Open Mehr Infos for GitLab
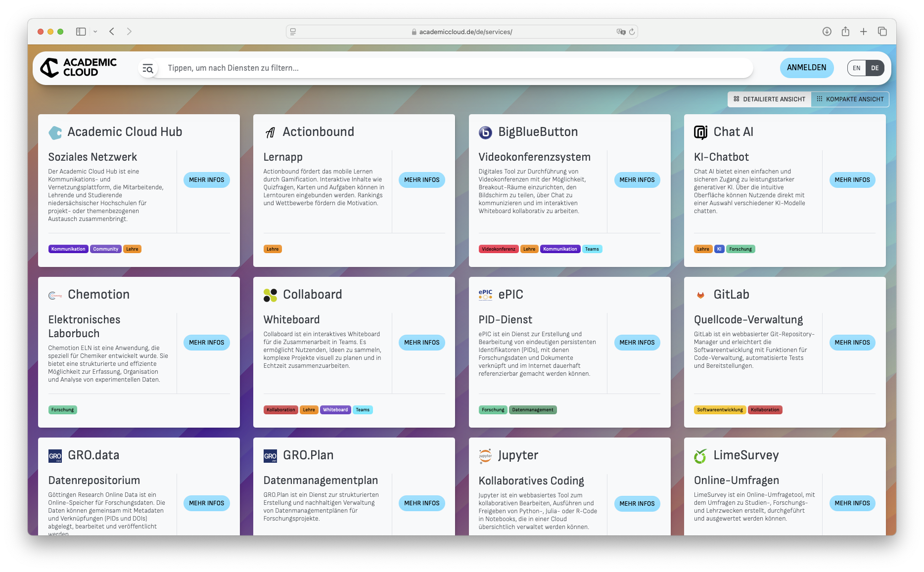924x572 pixels. click(x=852, y=343)
